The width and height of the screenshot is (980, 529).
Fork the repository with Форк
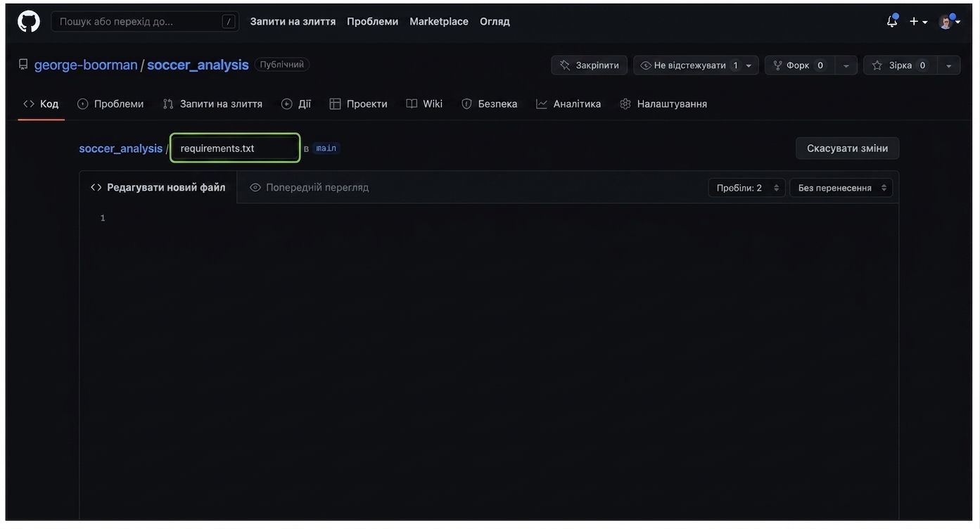[x=800, y=65]
